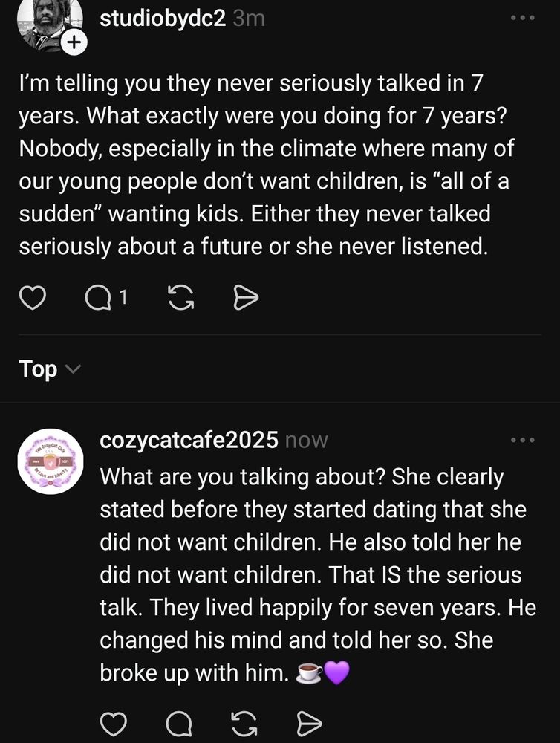Image resolution: width=560 pixels, height=743 pixels.
Task: Tap the 3m timestamp on studiobydc2's comment
Action: 248,19
